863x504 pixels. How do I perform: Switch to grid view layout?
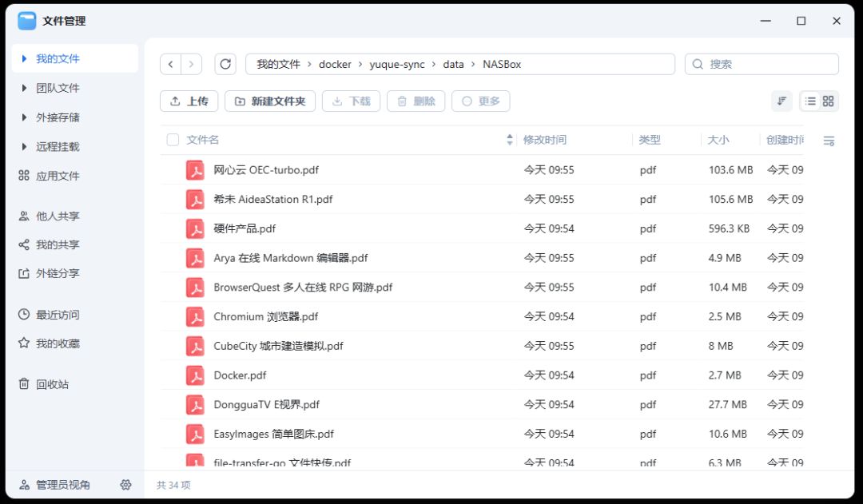(x=829, y=101)
